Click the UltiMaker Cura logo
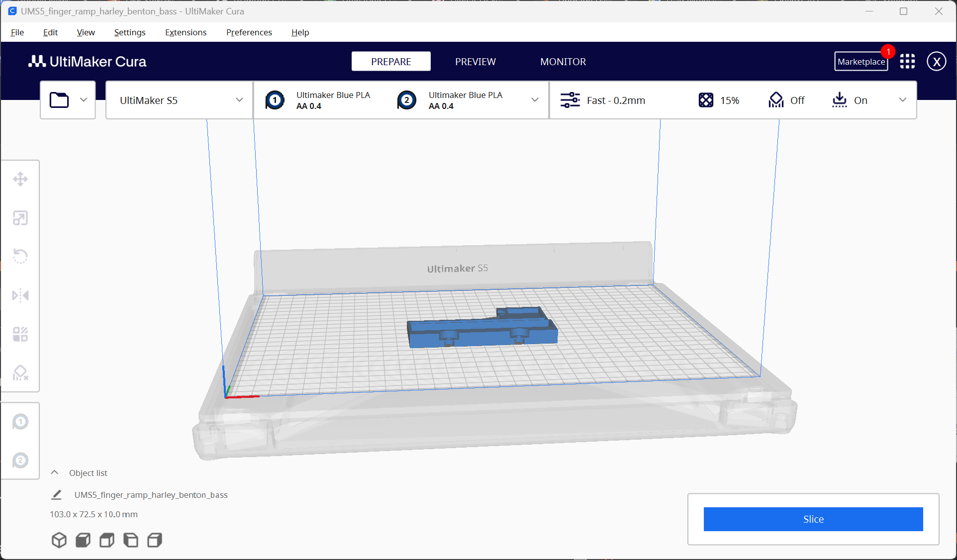Image resolution: width=957 pixels, height=560 pixels. click(87, 61)
